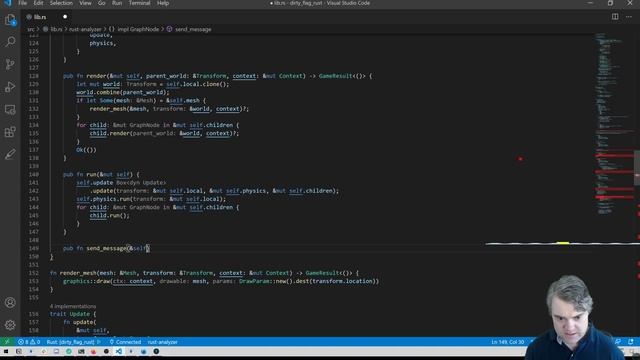640x360 pixels.
Task: Open errors and warnings count in status bar
Action: 29,342
